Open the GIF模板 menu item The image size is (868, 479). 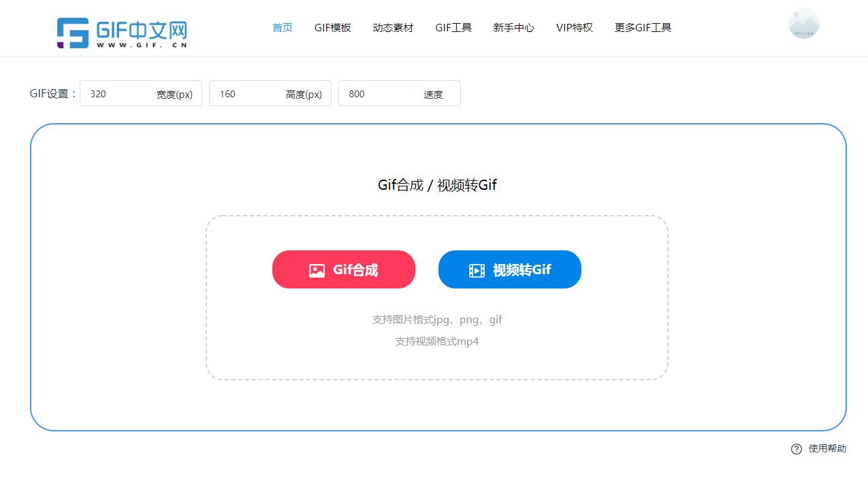click(x=333, y=27)
